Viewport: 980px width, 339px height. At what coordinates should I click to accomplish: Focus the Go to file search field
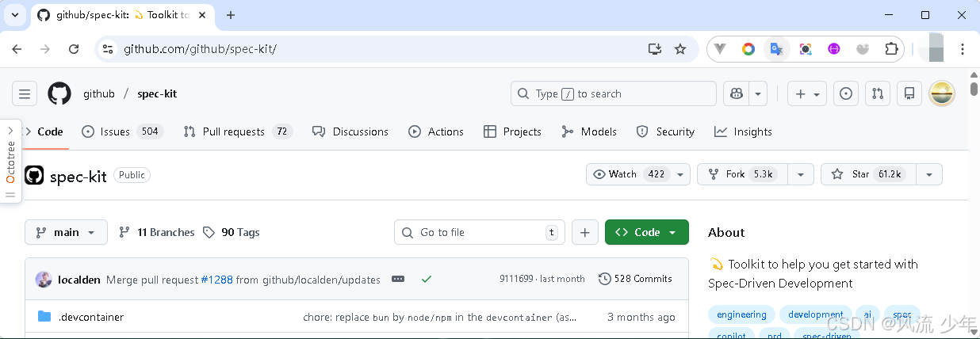[x=480, y=232]
